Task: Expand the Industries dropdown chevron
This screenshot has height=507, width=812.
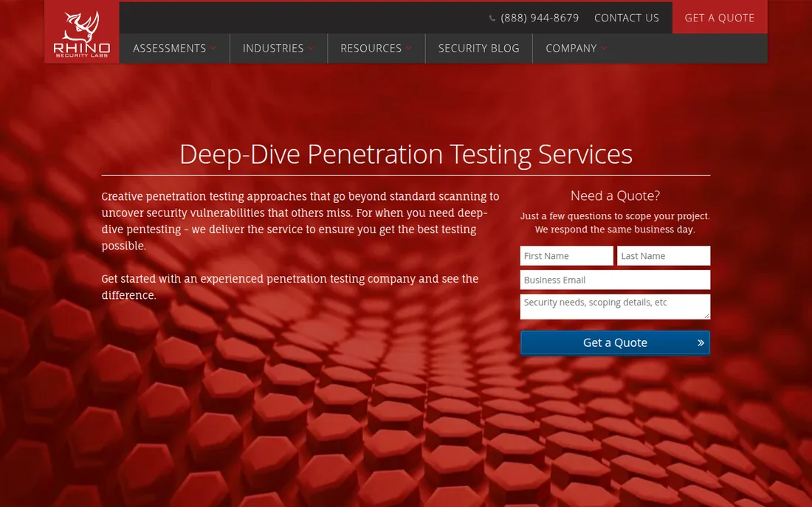Action: [311, 48]
